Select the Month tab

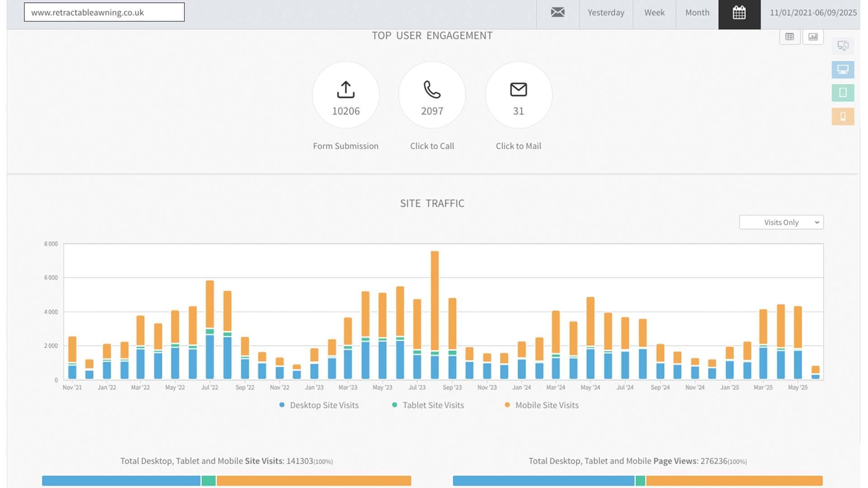[x=697, y=13]
